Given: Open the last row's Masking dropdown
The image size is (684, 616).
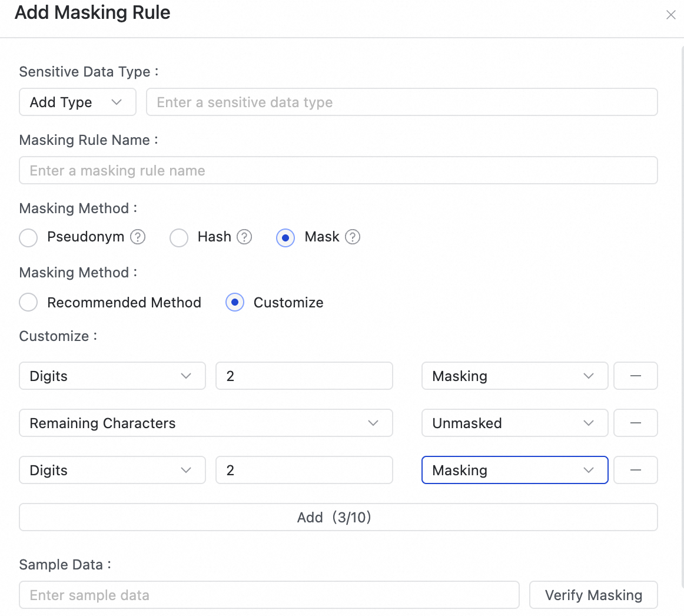Looking at the screenshot, I should [514, 470].
